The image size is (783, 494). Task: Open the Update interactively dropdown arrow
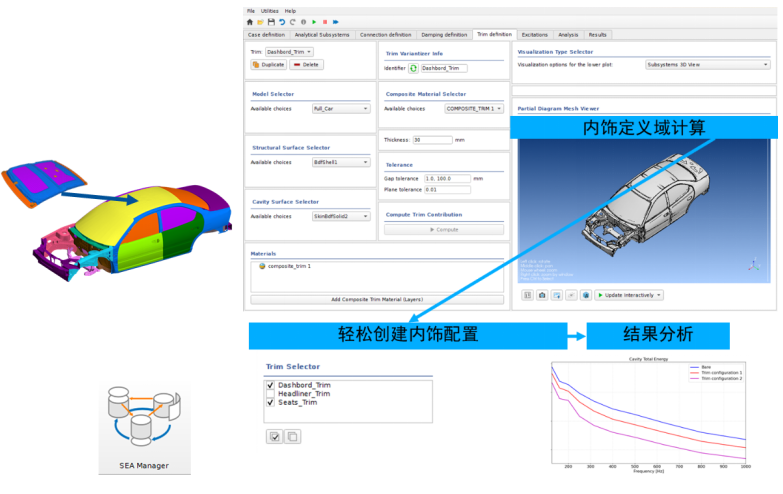pos(659,295)
